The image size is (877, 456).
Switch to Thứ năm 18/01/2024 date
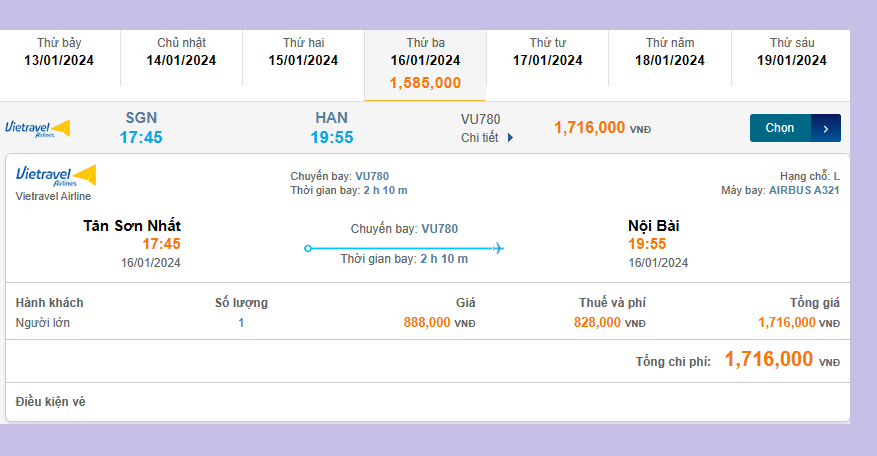tap(669, 52)
